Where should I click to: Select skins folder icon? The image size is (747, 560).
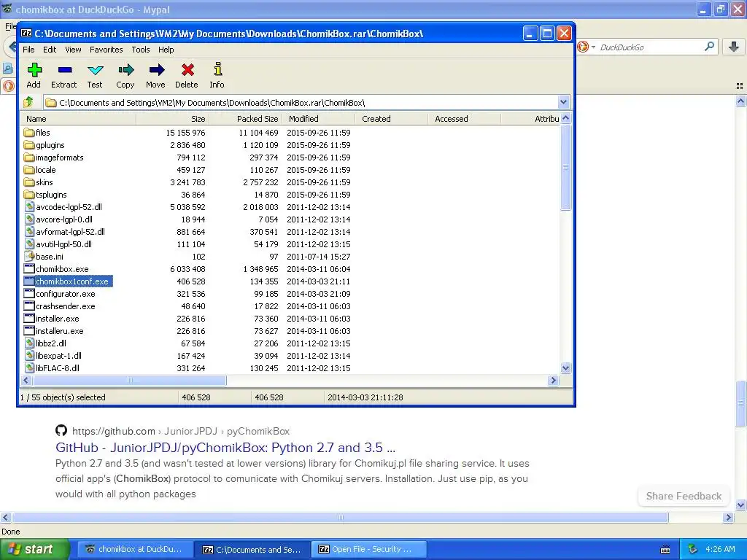[29, 182]
